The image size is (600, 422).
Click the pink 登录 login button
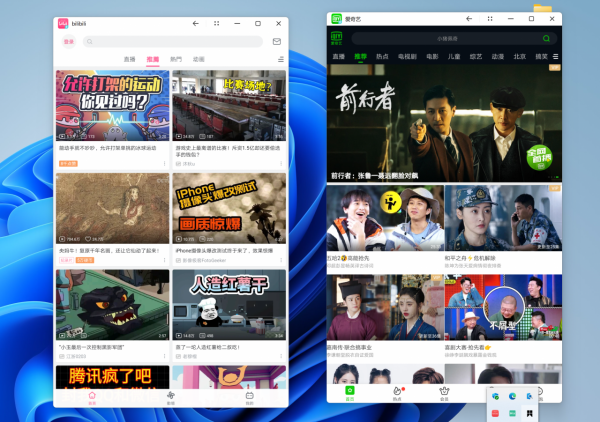click(69, 42)
